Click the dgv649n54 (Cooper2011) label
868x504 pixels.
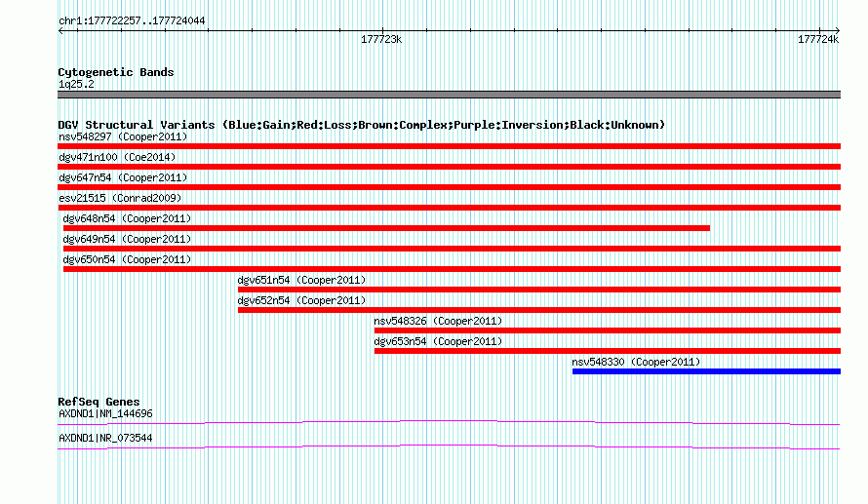[127, 239]
